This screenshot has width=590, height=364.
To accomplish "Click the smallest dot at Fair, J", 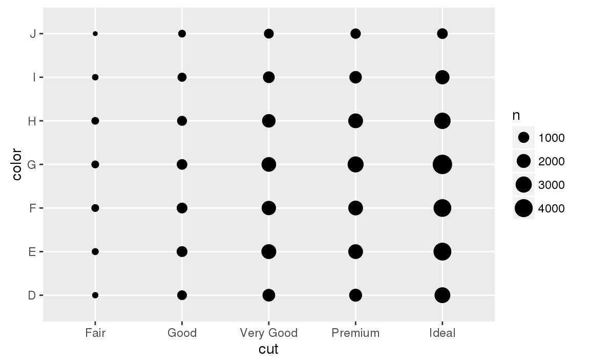I will click(x=95, y=34).
